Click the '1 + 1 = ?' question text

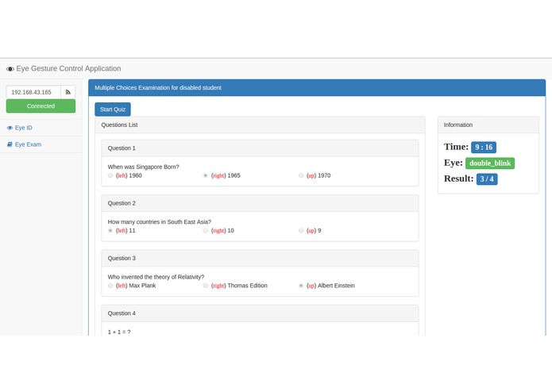[119, 332]
